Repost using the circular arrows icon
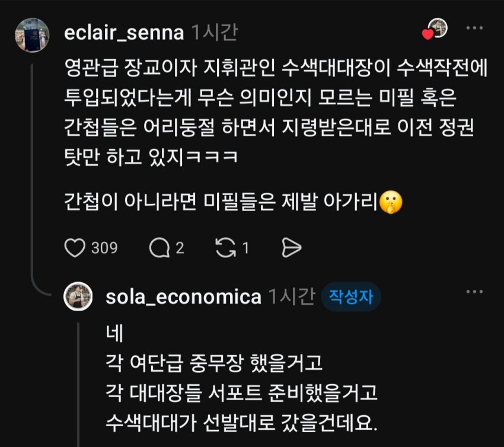This screenshot has height=447, width=504. click(x=226, y=248)
